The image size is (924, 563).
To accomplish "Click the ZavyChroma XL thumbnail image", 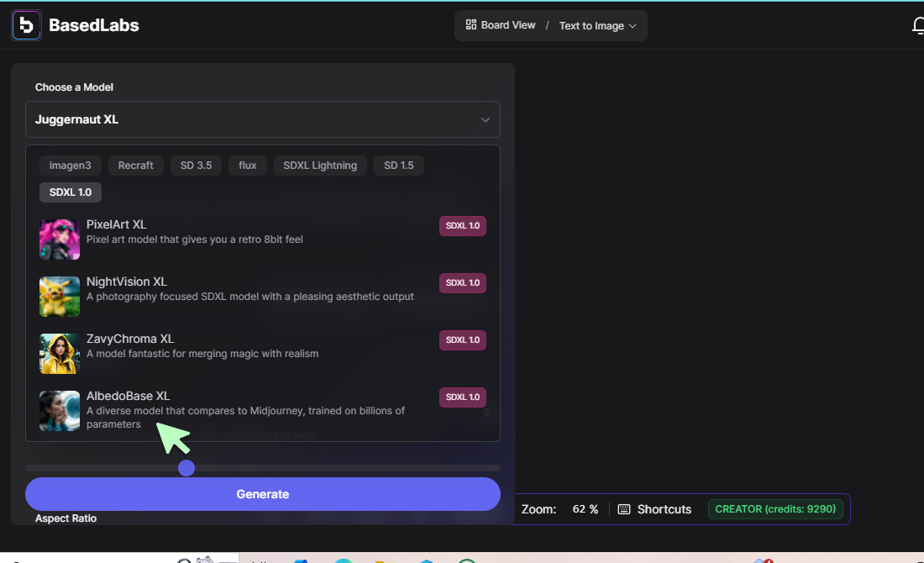I will pyautogui.click(x=60, y=354).
